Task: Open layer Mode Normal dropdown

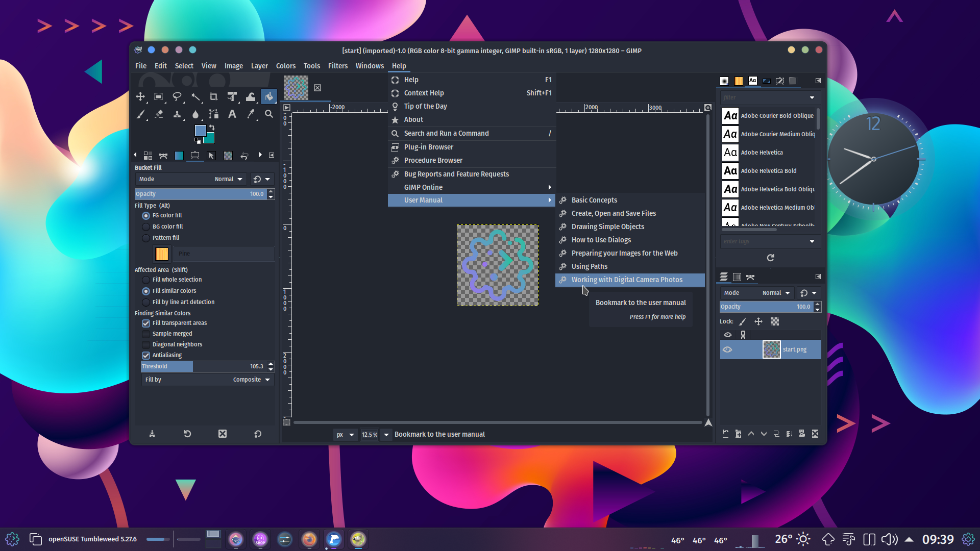Action: pos(756,293)
